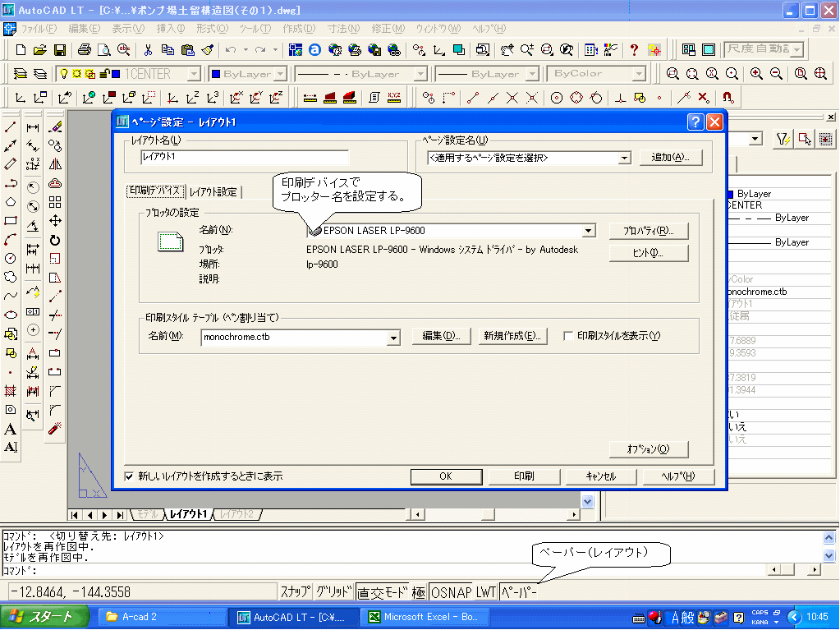Click the キャンセル button

(x=601, y=476)
